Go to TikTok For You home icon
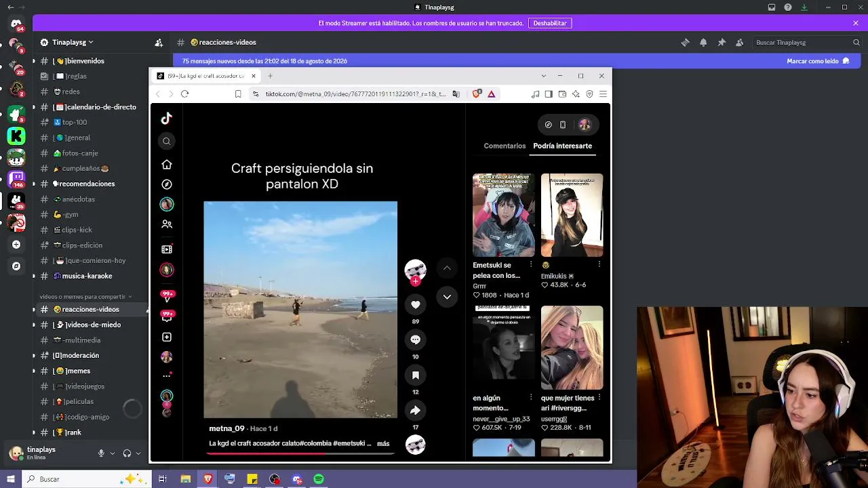 167,165
